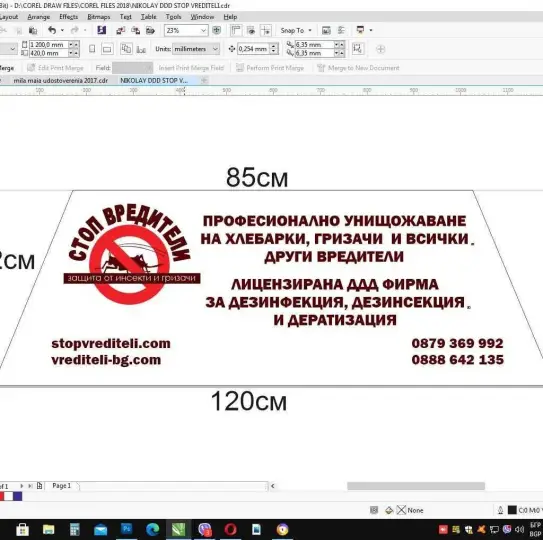The height and width of the screenshot is (540, 543).
Task: Click the Publish to PDF icon
Action: click(x=150, y=30)
